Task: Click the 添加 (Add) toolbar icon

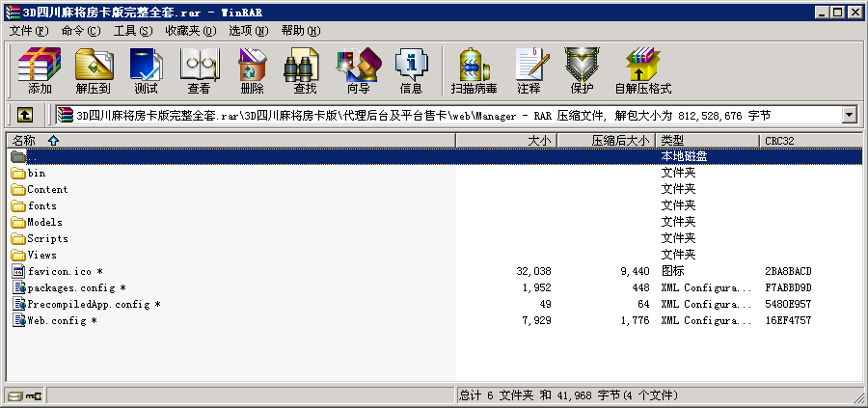Action: click(x=40, y=70)
